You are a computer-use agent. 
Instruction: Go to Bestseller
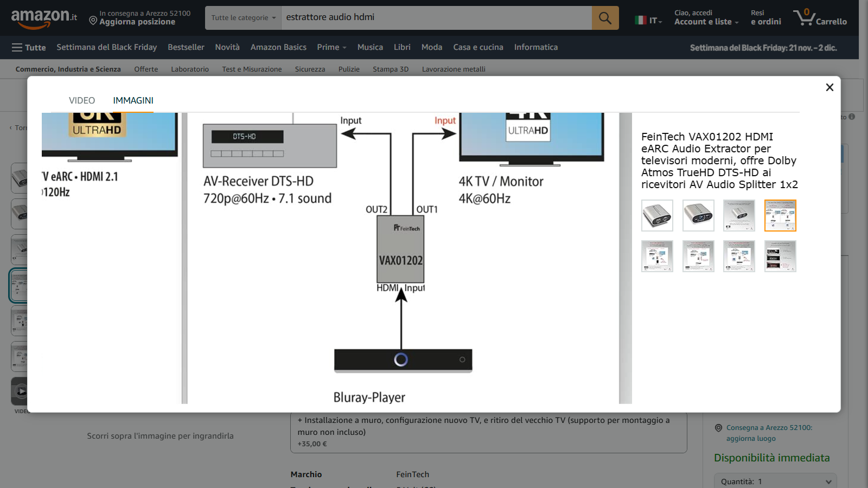coord(186,47)
